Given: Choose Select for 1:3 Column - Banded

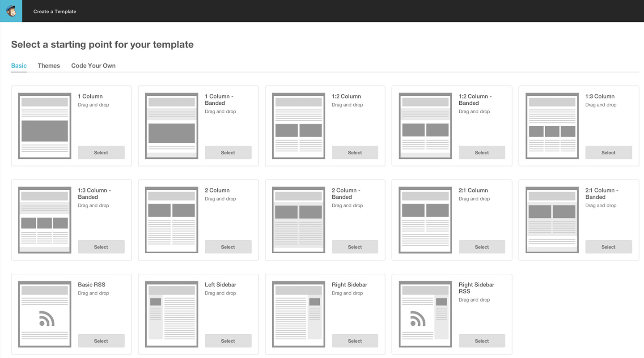Looking at the screenshot, I should coord(101,247).
